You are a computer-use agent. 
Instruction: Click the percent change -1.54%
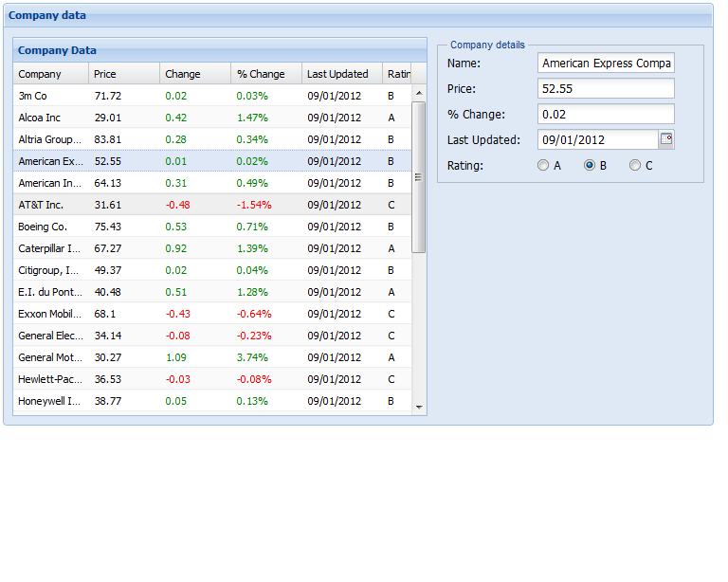(x=254, y=205)
